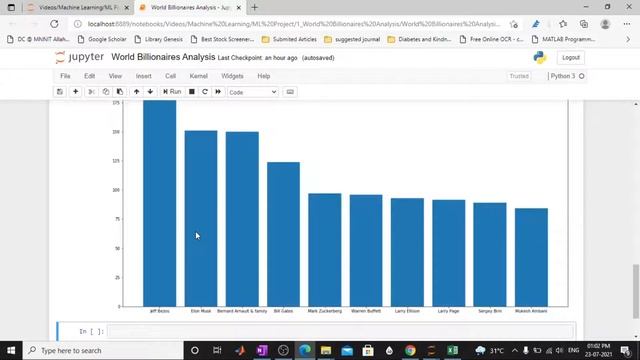Open Excel from the taskbar
Screen dimensions: 640x360
453,351
